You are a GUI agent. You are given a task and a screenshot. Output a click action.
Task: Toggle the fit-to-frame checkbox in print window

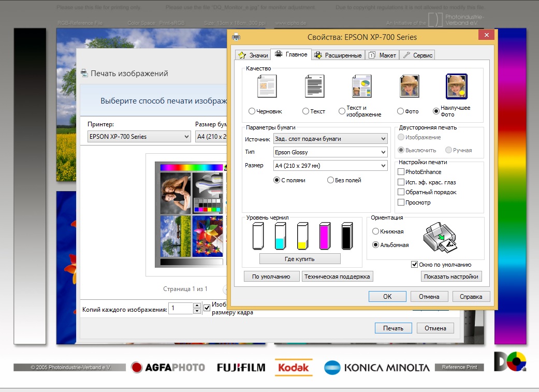pos(207,308)
